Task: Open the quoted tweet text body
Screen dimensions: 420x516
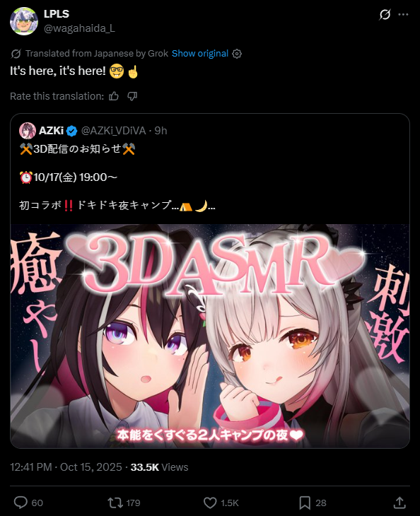Action: coord(117,177)
